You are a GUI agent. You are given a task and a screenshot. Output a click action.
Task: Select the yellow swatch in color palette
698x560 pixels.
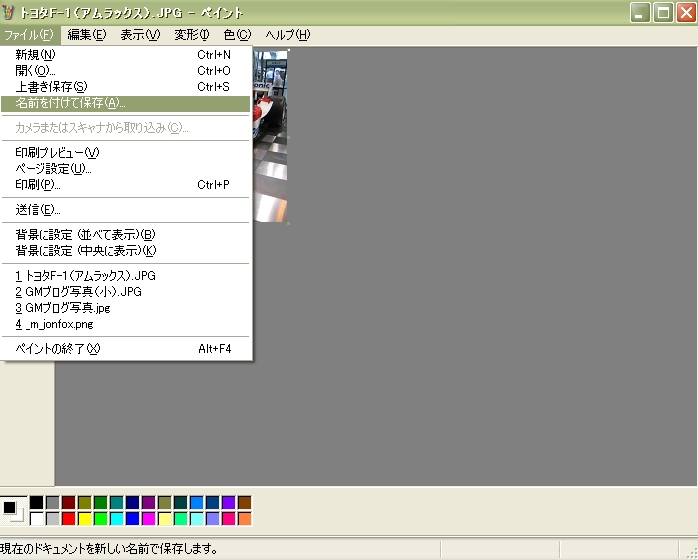85,518
